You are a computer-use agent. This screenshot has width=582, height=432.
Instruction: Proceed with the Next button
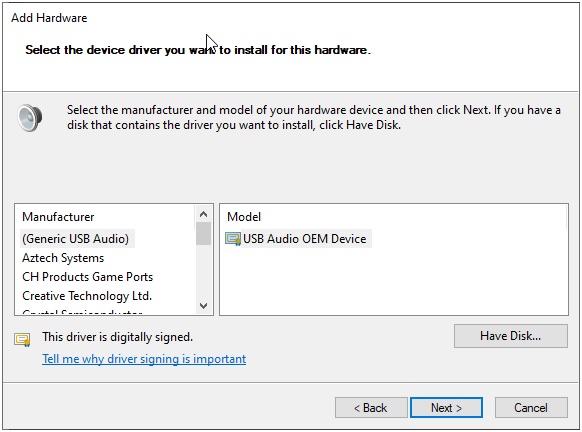(446, 408)
